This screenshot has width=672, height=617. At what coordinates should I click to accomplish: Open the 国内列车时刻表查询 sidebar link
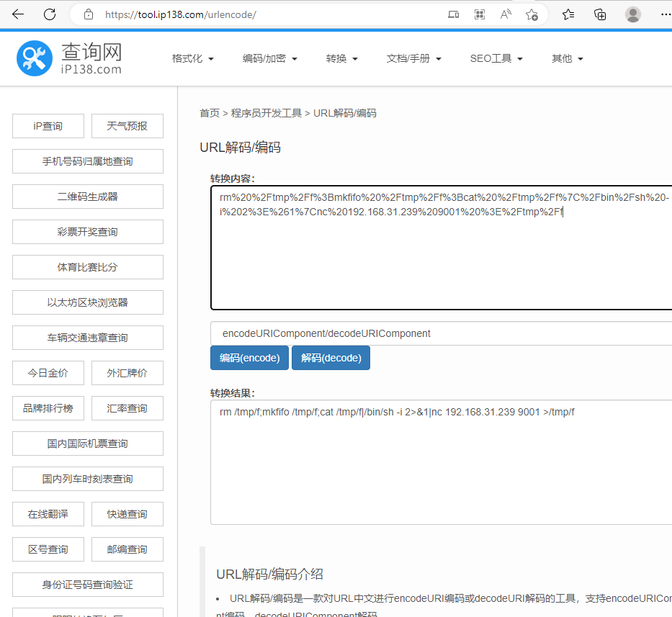click(88, 479)
